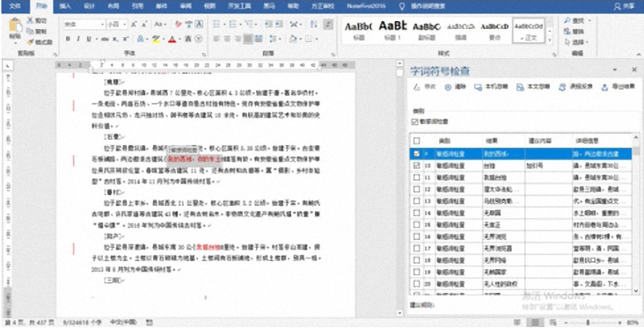Check the checkbox for result row 11
644x328 pixels.
point(416,178)
